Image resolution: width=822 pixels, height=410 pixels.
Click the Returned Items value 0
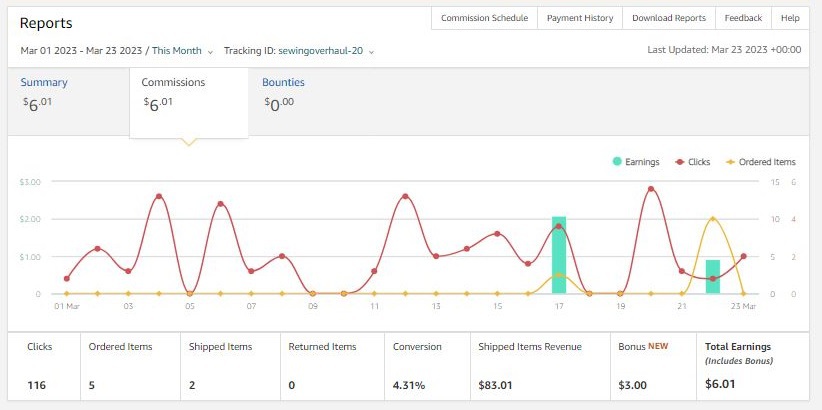(291, 385)
